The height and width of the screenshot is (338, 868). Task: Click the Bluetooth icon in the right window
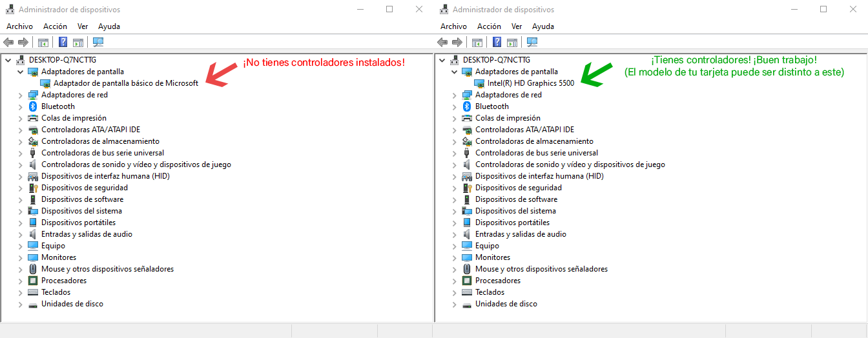[x=468, y=106]
